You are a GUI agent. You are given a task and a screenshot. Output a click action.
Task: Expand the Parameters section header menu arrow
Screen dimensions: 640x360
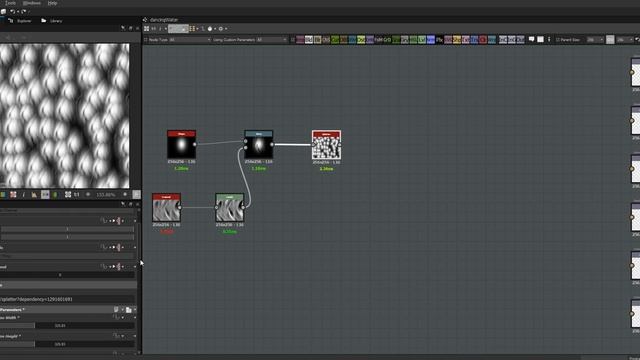(x=135, y=310)
